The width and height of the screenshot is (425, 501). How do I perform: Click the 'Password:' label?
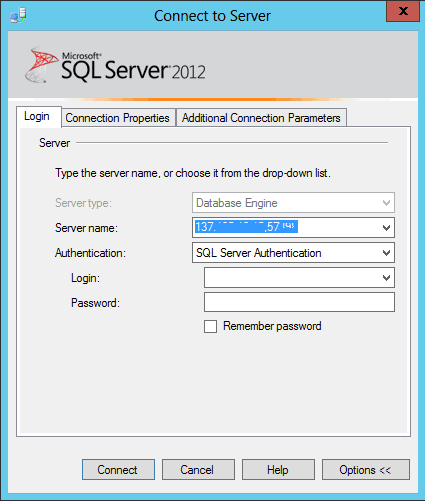[x=95, y=303]
